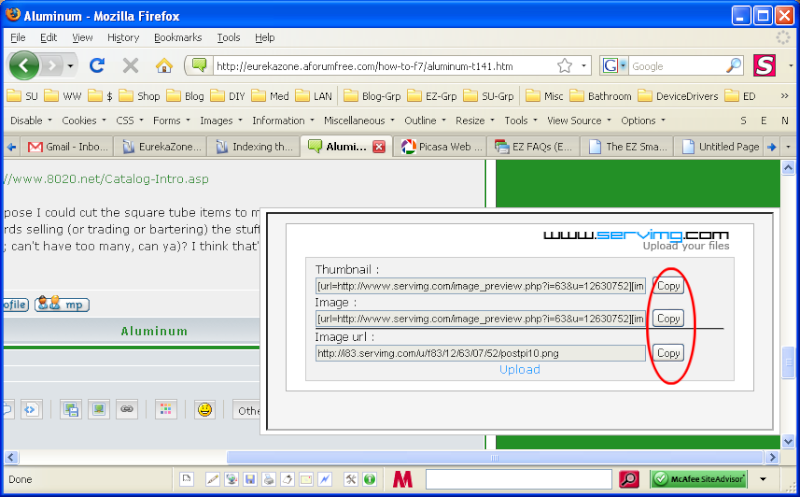800x497 pixels.
Task: Copy the Thumbnail code
Action: pyautogui.click(x=668, y=286)
